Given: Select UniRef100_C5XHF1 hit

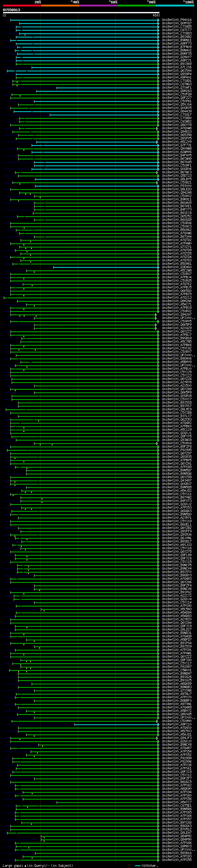Looking at the screenshot, I should (x=176, y=165).
